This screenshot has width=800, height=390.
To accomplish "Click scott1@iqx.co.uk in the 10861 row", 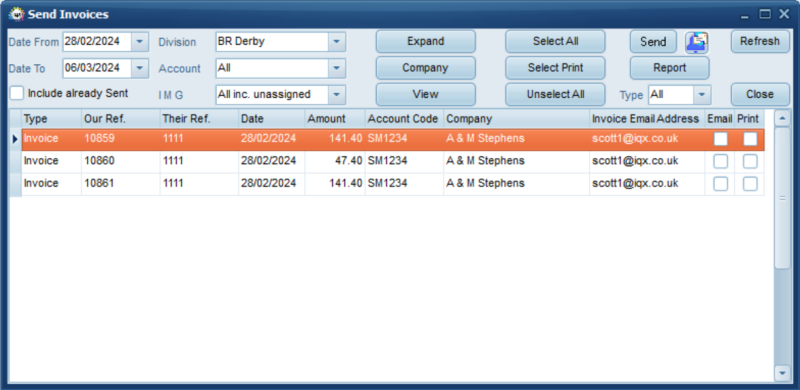I will click(635, 183).
